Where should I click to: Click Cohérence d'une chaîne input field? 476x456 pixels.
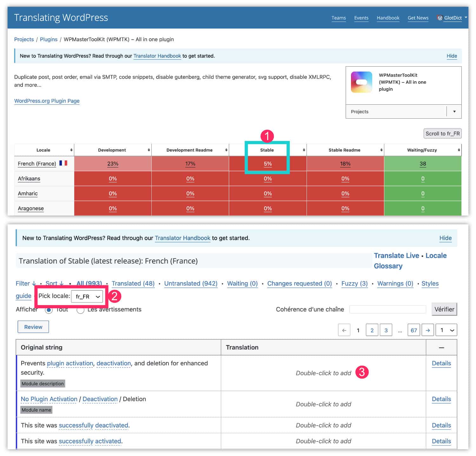387,309
